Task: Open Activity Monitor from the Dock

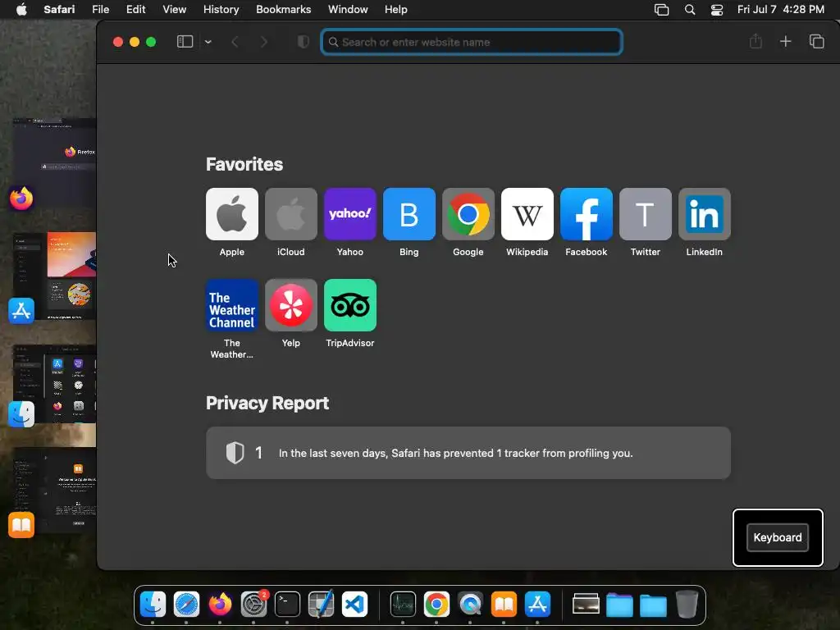Action: tap(403, 605)
